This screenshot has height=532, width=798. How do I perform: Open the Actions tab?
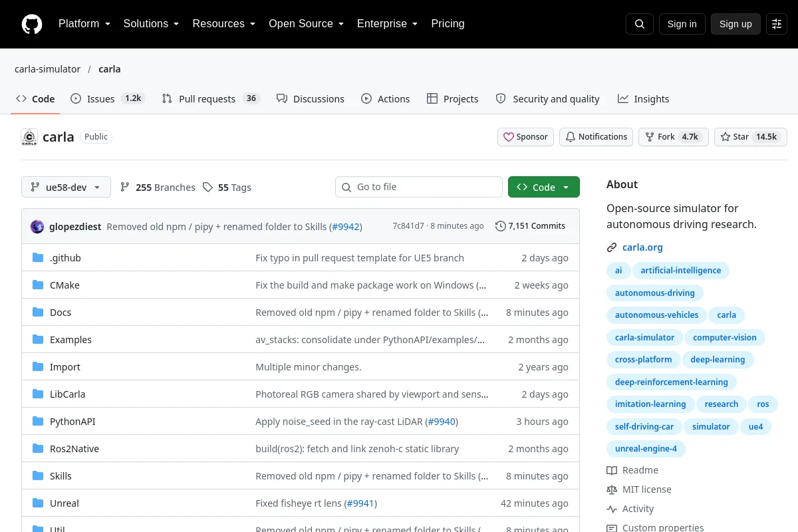point(386,98)
